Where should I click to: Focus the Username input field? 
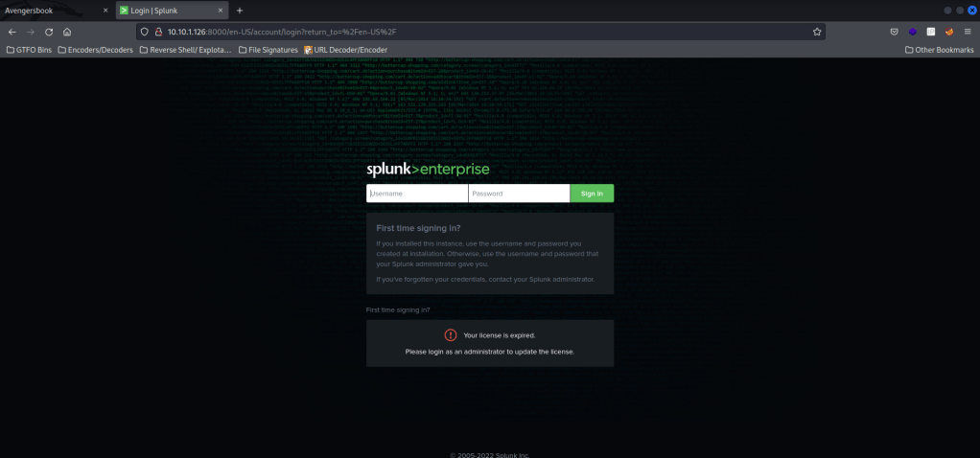[x=417, y=194]
